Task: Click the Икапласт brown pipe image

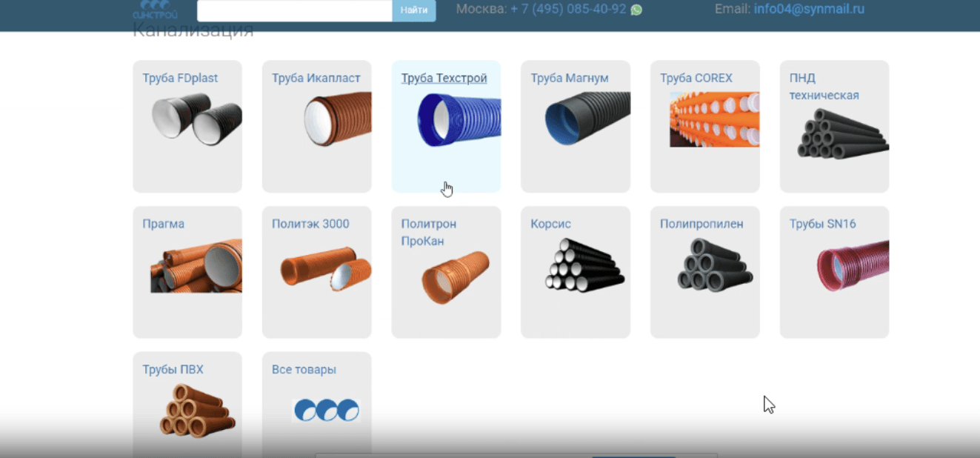Action: 338,119
